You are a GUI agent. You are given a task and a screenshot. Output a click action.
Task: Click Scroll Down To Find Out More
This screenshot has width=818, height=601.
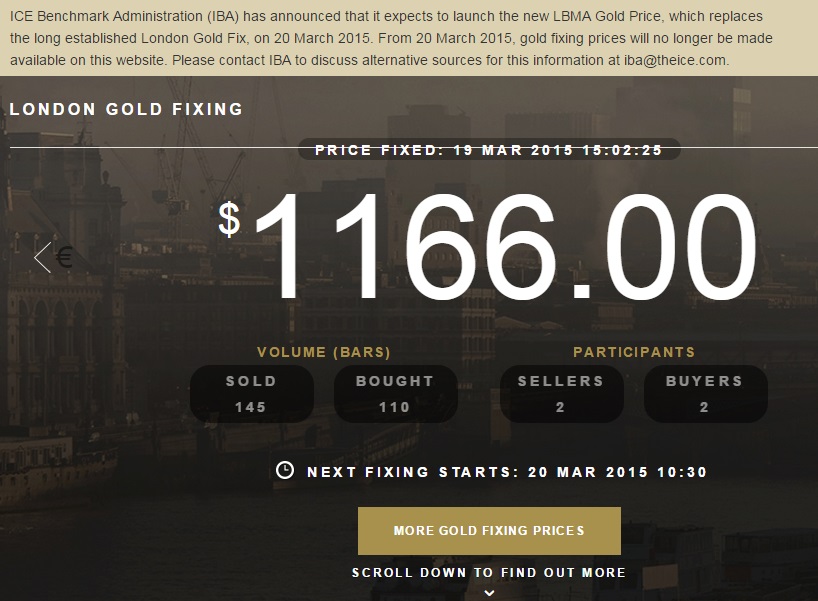[489, 573]
